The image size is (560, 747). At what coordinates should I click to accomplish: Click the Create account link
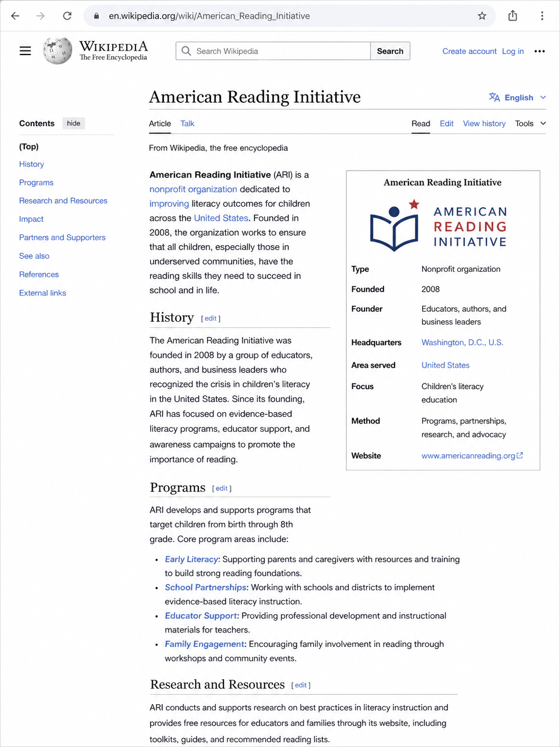click(469, 51)
